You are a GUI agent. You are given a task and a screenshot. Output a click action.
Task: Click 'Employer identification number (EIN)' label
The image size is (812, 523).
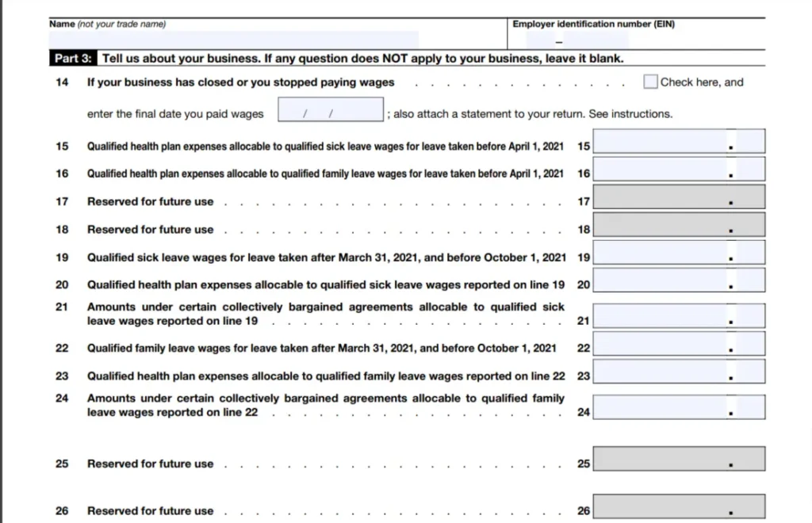pyautogui.click(x=593, y=24)
